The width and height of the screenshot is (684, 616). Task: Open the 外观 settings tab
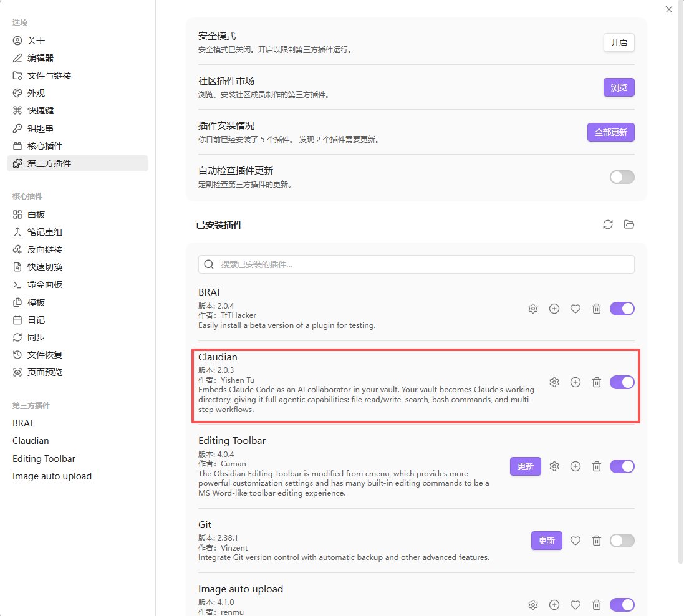click(78, 93)
